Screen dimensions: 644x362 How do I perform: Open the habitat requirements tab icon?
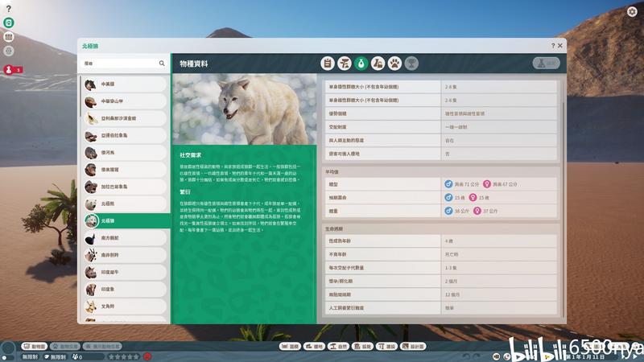point(345,64)
